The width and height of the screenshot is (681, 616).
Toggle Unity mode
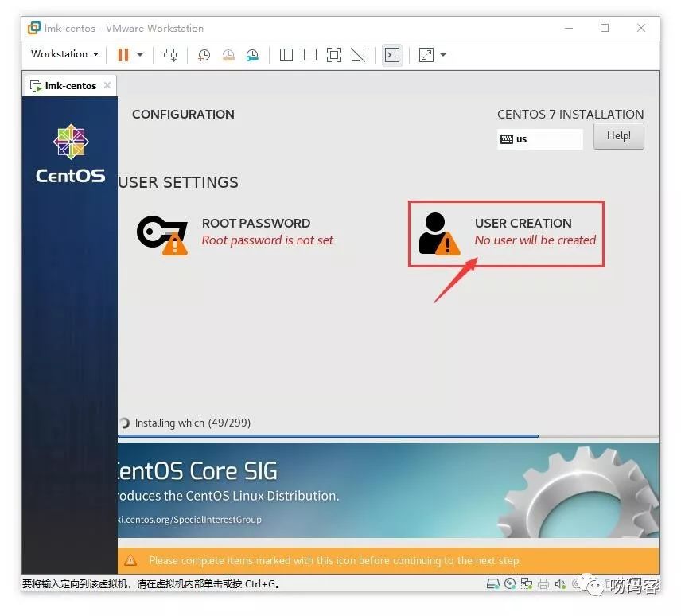point(358,55)
